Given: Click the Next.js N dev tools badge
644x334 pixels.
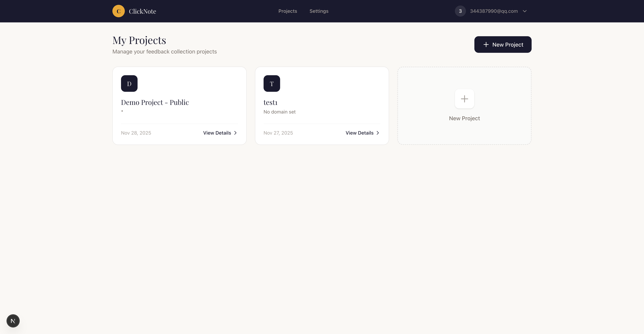Looking at the screenshot, I should click(x=13, y=321).
